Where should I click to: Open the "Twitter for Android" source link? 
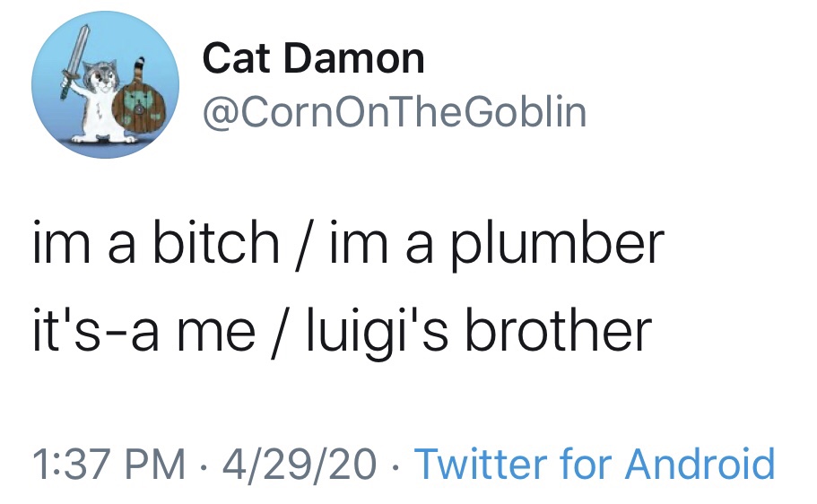[x=594, y=464]
